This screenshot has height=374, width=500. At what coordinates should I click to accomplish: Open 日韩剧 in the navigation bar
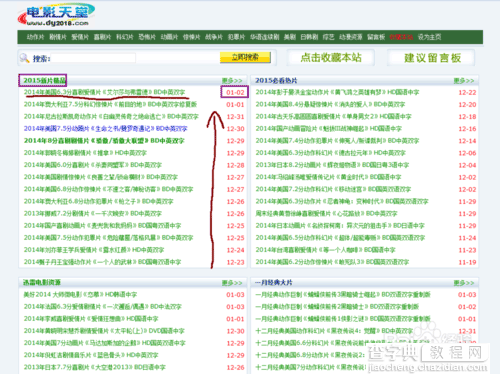point(309,37)
